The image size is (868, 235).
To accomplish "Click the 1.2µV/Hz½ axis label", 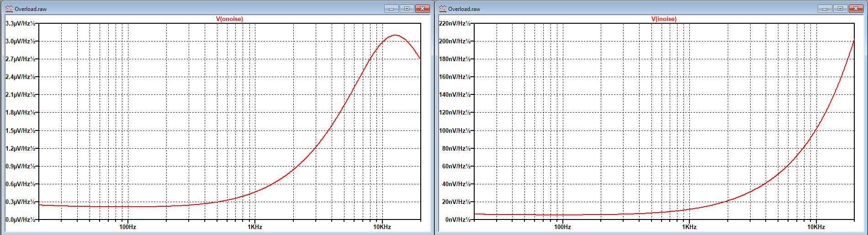I will (20, 148).
